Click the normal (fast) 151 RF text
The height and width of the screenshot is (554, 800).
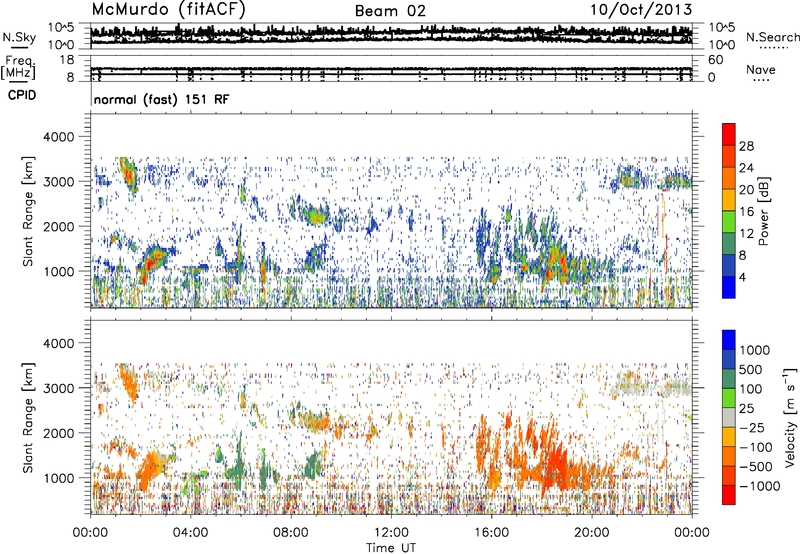coord(161,99)
